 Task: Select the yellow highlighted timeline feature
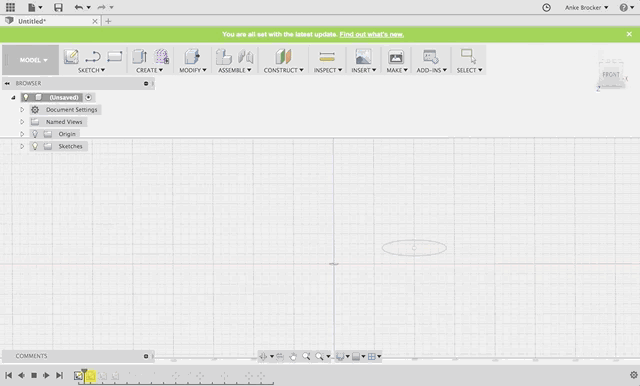[91, 375]
